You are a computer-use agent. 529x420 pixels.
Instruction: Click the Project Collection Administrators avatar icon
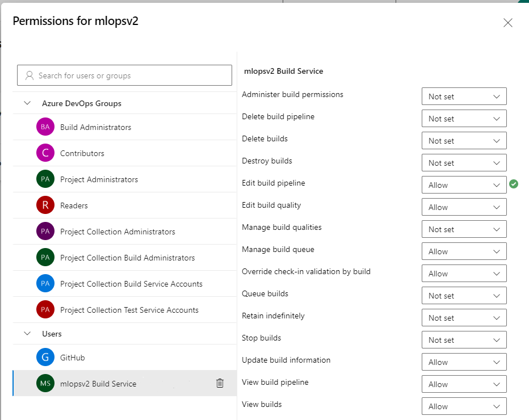click(45, 232)
